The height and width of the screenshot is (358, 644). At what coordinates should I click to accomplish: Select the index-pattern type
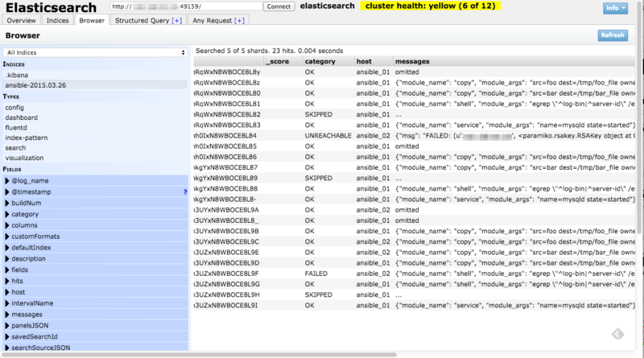click(x=95, y=138)
